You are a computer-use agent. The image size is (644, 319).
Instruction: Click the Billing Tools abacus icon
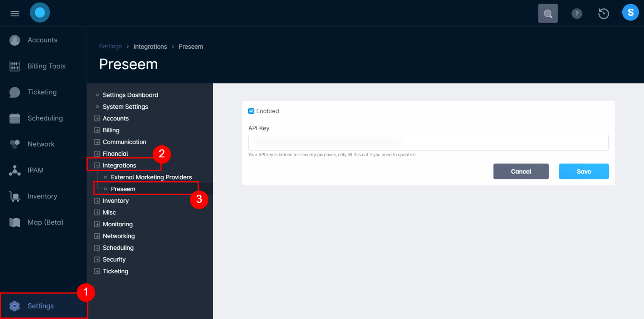[x=15, y=66]
